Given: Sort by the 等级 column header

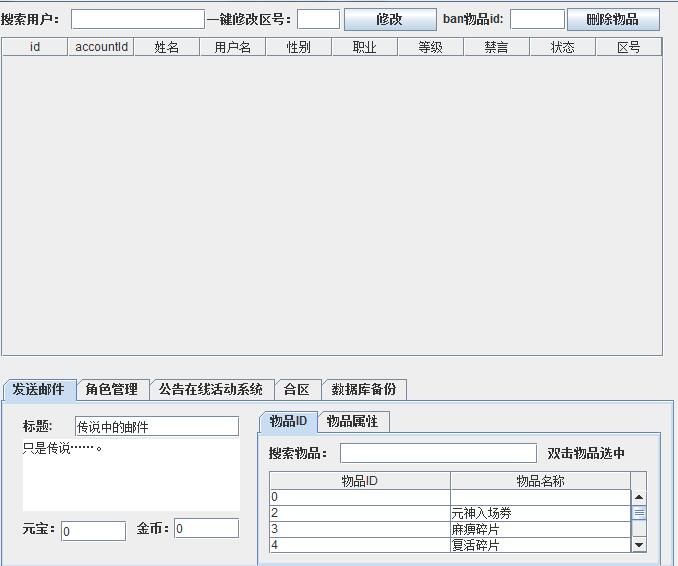Looking at the screenshot, I should click(x=430, y=47).
